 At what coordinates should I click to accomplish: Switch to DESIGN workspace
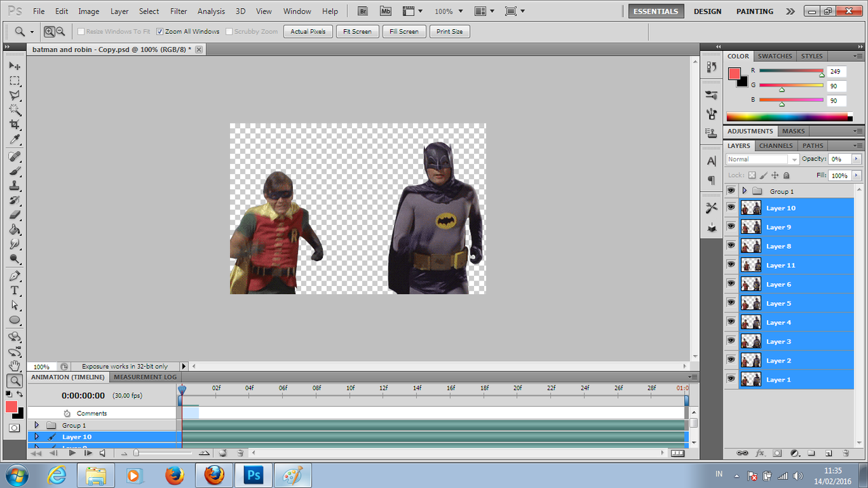click(707, 12)
